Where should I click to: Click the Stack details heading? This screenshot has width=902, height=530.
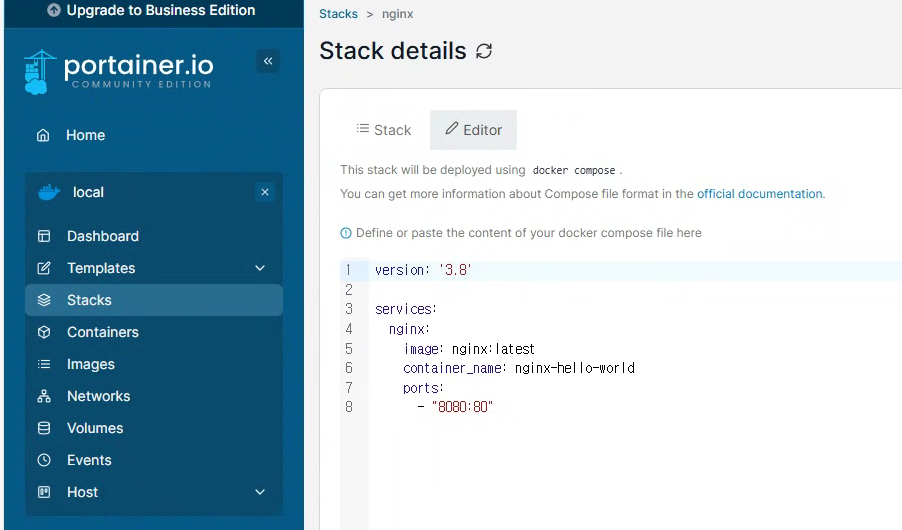click(393, 51)
